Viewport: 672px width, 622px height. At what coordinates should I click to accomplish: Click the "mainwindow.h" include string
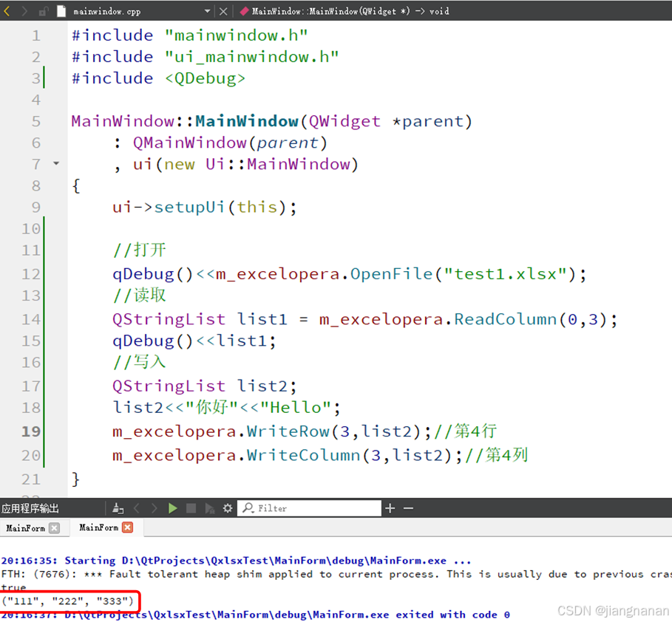pos(236,35)
